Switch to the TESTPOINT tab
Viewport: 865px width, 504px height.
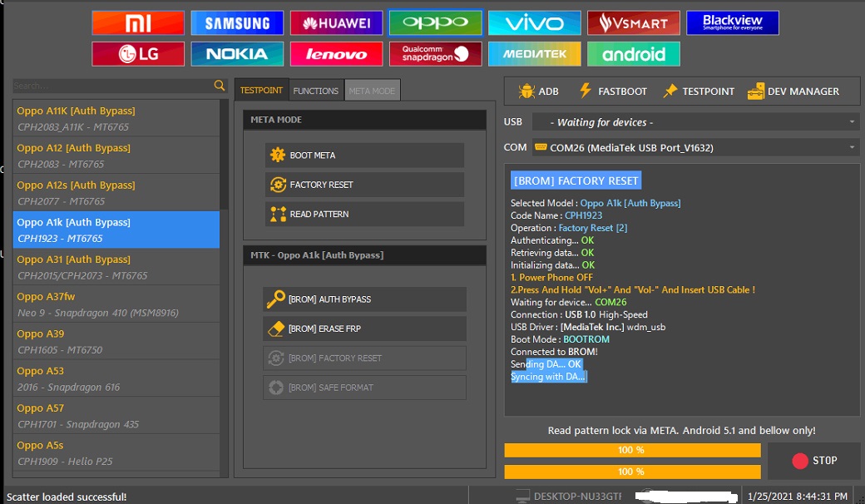[261, 91]
